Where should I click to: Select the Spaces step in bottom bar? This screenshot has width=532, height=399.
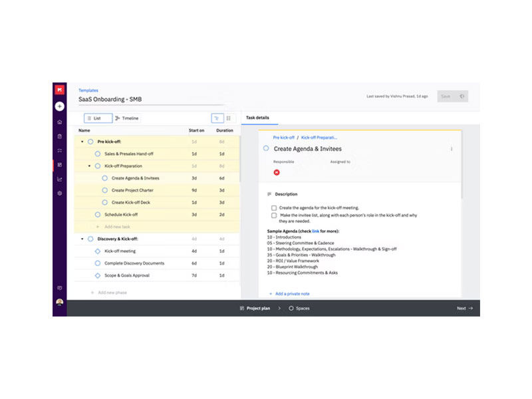pyautogui.click(x=299, y=309)
